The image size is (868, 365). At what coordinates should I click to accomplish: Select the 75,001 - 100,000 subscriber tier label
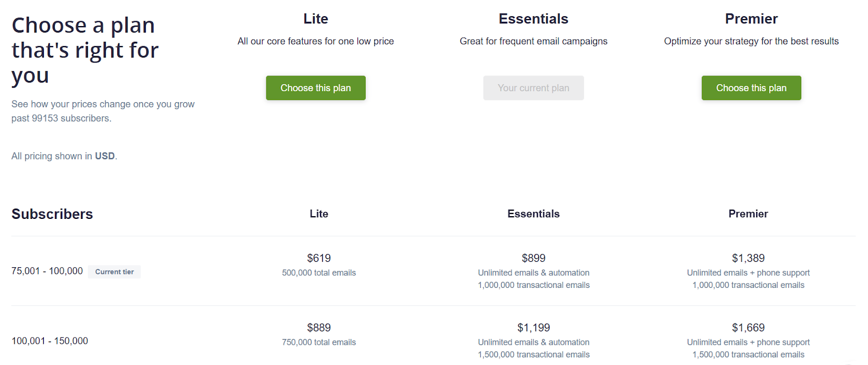(x=47, y=271)
